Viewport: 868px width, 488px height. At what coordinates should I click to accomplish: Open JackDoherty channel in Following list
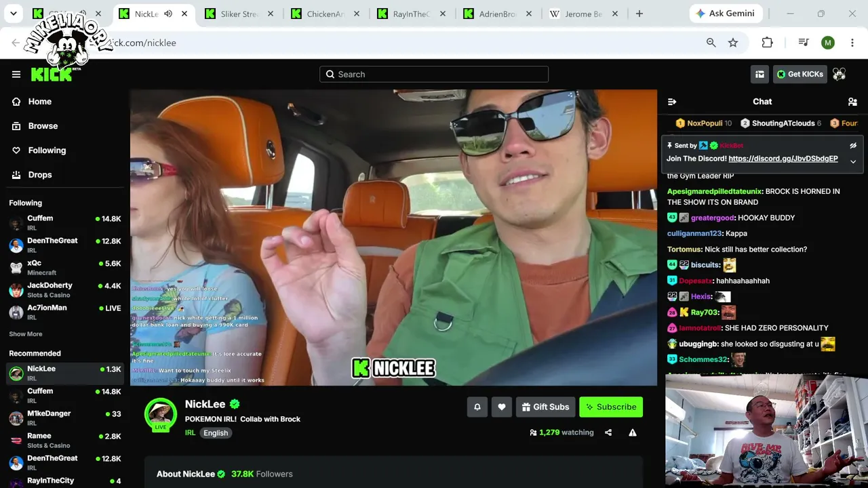pyautogui.click(x=65, y=289)
